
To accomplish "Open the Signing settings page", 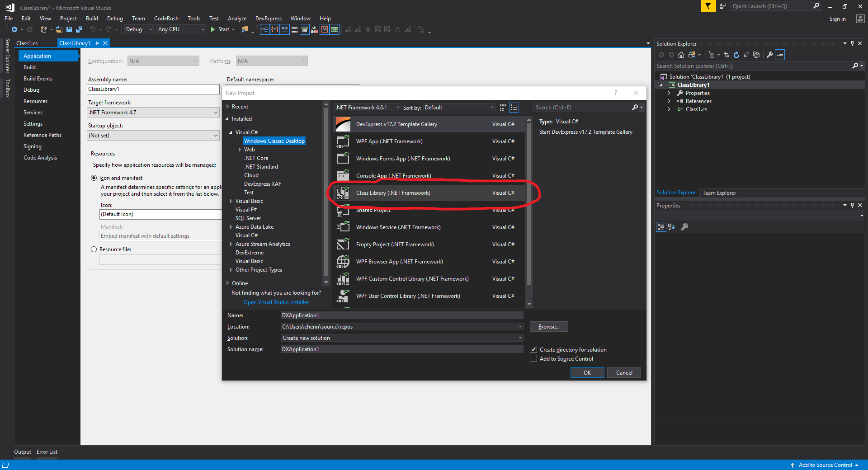I will coord(33,146).
